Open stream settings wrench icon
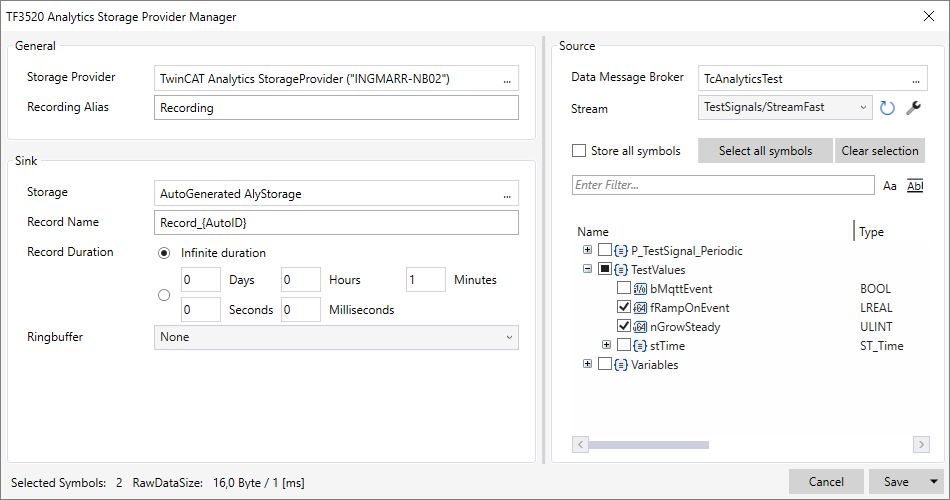The height and width of the screenshot is (500, 950). [x=913, y=108]
